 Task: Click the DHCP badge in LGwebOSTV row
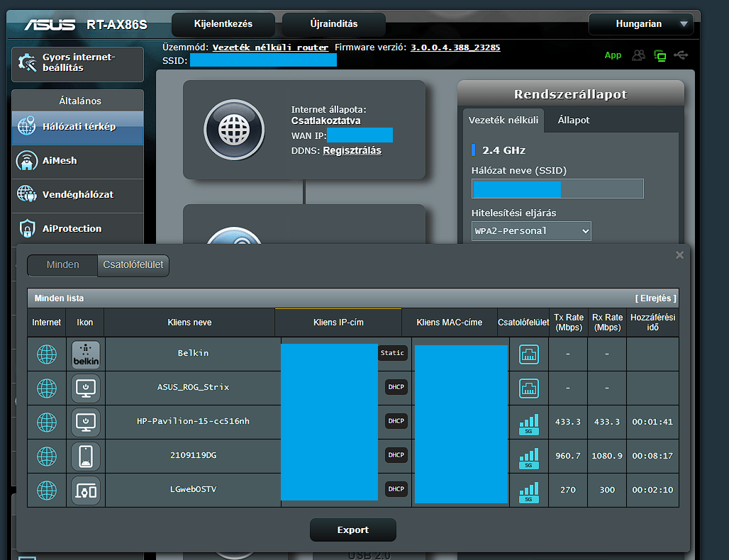396,489
